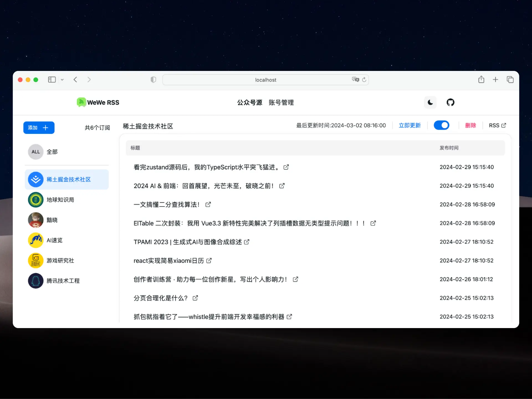Disable the feed update toggle switch

click(441, 125)
